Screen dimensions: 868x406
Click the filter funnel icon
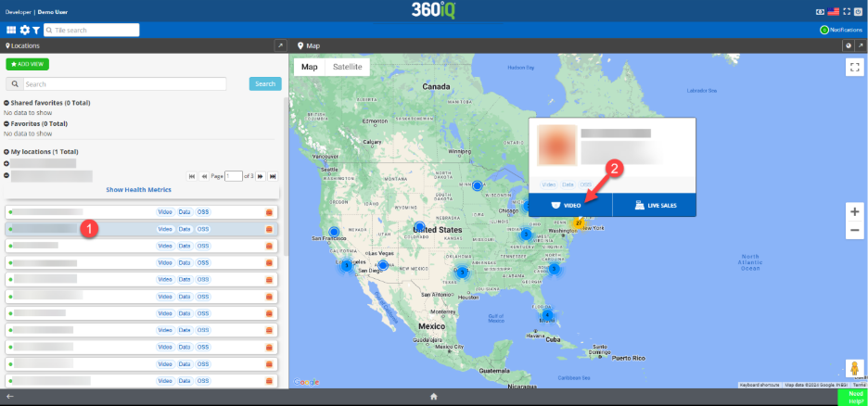coord(35,31)
